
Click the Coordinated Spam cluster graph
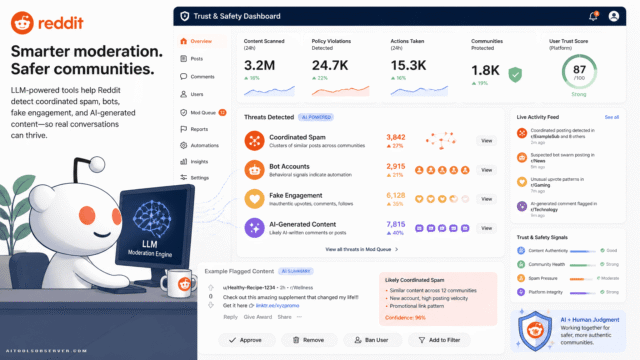(441, 140)
